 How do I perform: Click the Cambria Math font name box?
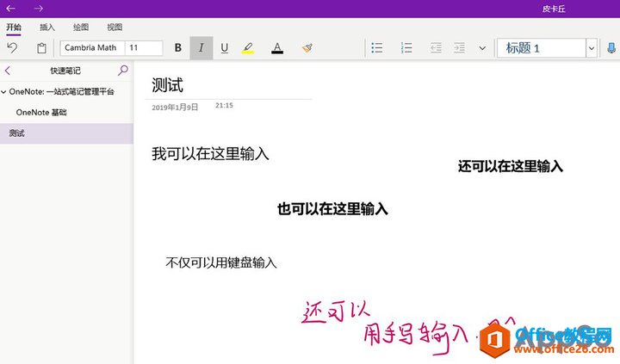pos(91,48)
